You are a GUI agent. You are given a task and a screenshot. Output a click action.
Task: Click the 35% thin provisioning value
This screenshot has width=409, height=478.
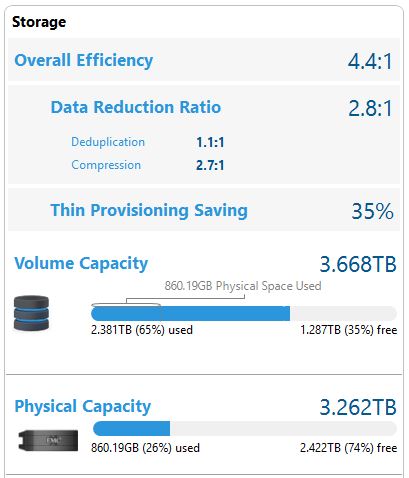pos(373,211)
